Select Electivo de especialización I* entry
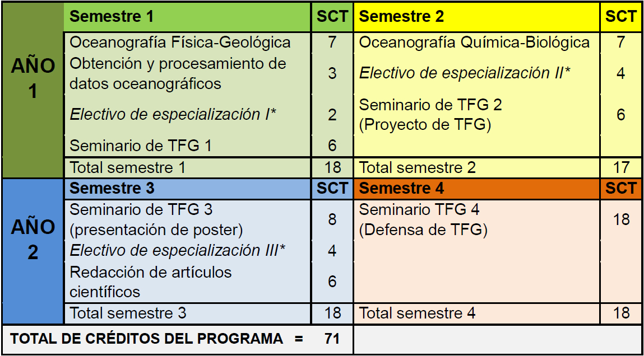This screenshot has height=356, width=644. 173,115
